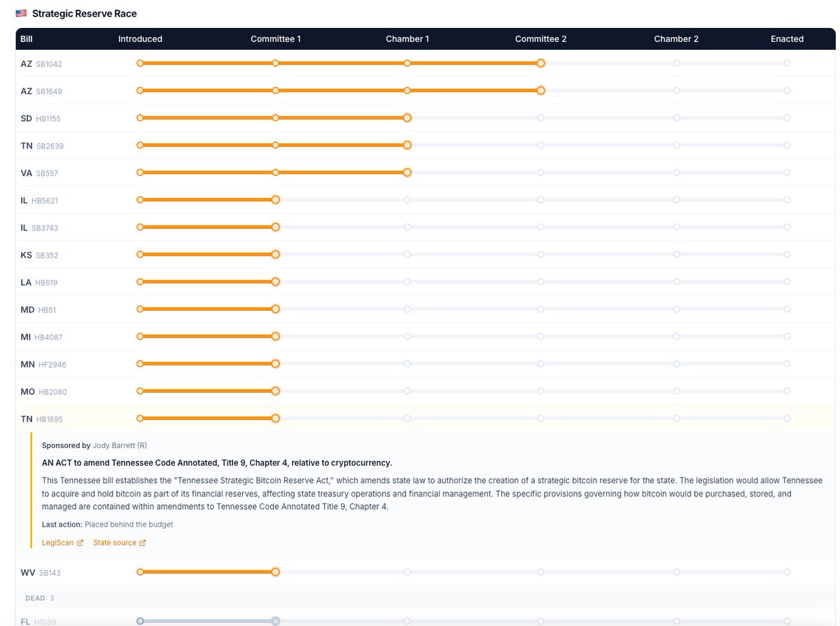This screenshot has width=840, height=626.
Task: Click the Committee 1 column header
Action: click(276, 39)
